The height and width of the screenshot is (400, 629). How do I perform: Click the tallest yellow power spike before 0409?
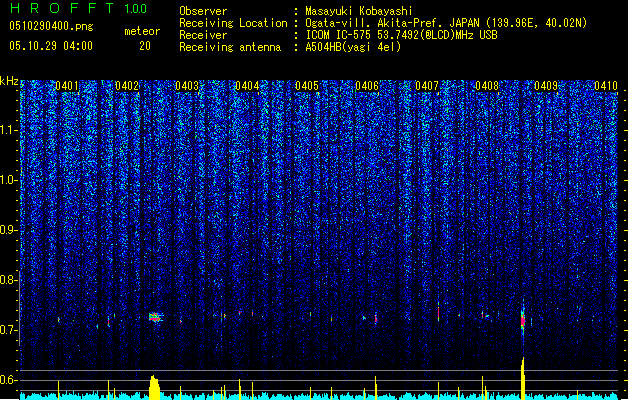click(x=523, y=379)
